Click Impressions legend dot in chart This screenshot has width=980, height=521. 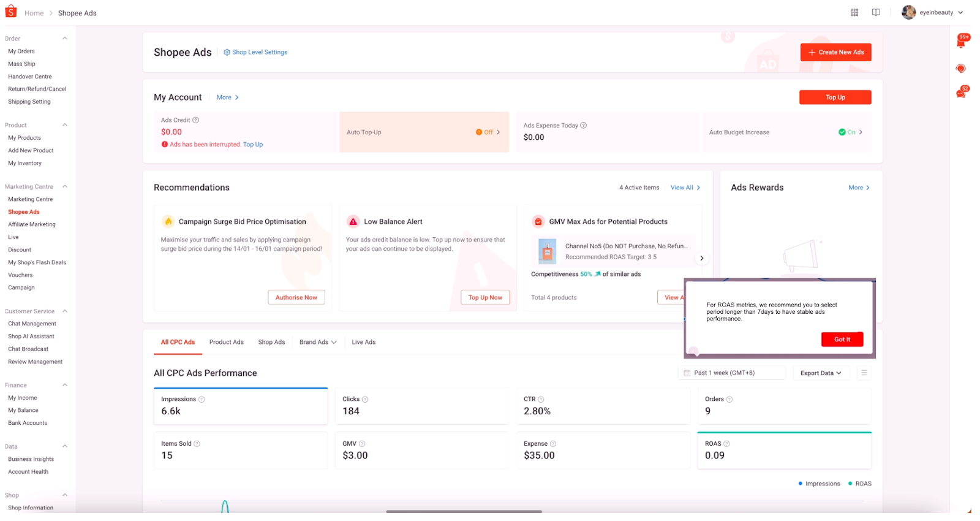[x=801, y=484]
